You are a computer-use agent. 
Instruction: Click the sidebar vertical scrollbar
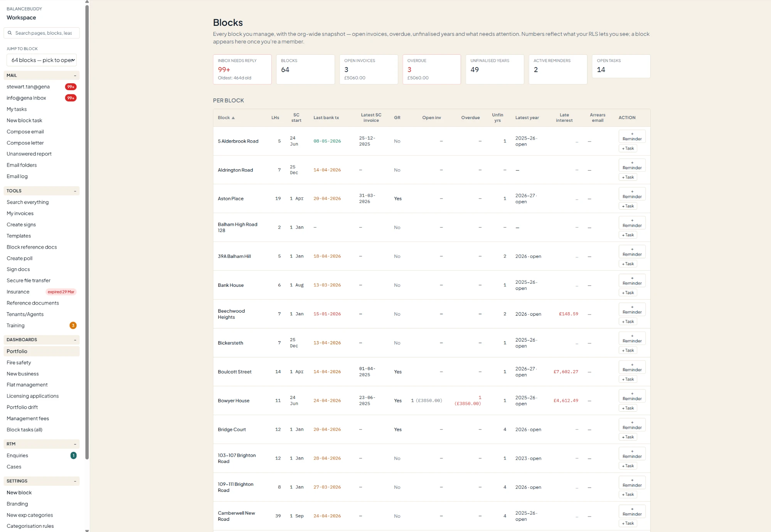tap(87, 231)
